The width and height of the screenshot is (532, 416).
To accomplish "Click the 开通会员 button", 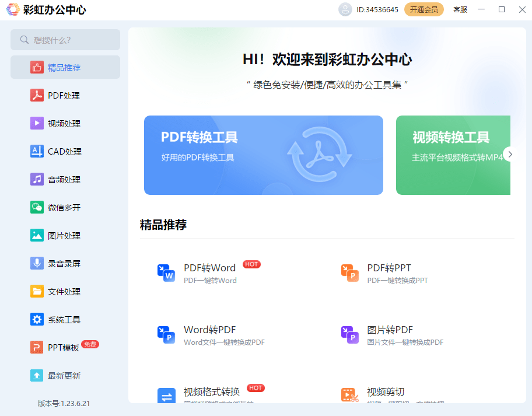I will pos(424,9).
